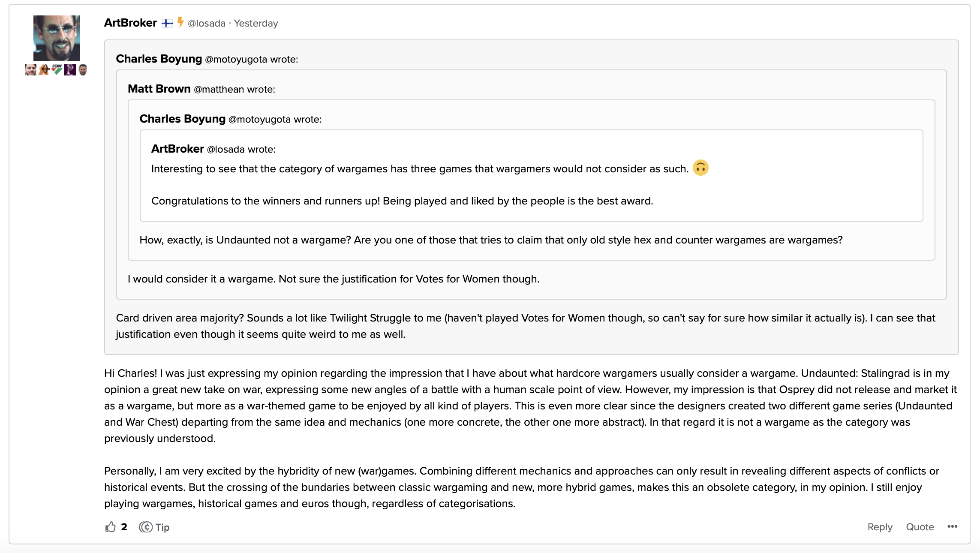Image resolution: width=980 pixels, height=553 pixels.
Task: Click the @losada handle in post header
Action: tap(207, 24)
